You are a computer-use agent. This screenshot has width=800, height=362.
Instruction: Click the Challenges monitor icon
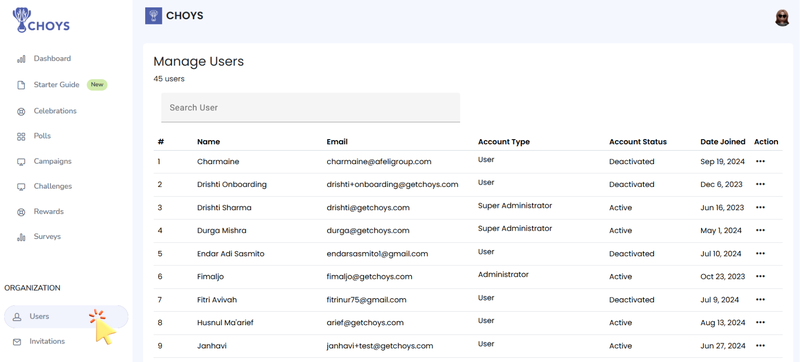tap(21, 187)
